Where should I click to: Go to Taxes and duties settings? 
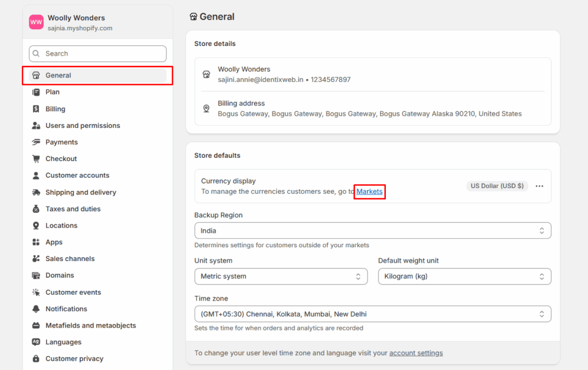[x=73, y=209]
